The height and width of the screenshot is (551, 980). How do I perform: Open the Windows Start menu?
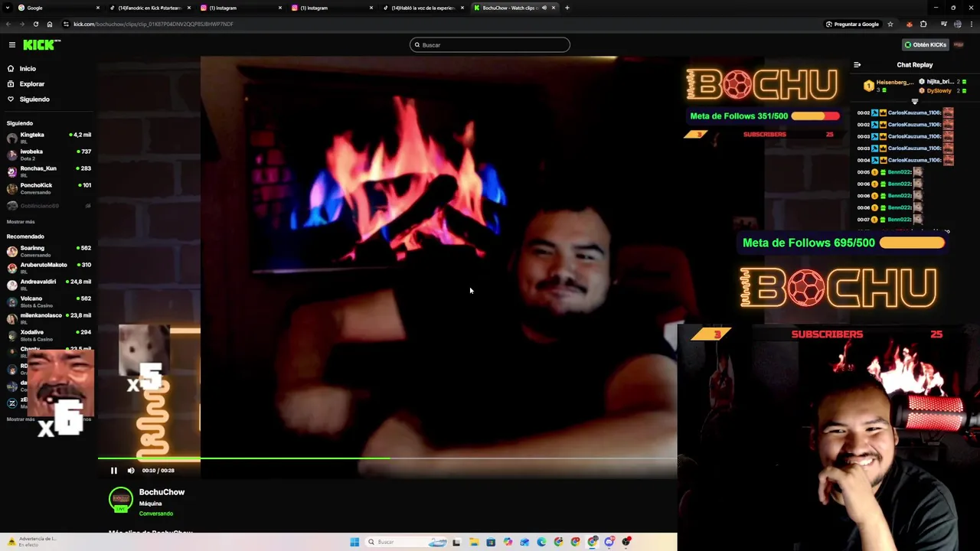(x=354, y=542)
